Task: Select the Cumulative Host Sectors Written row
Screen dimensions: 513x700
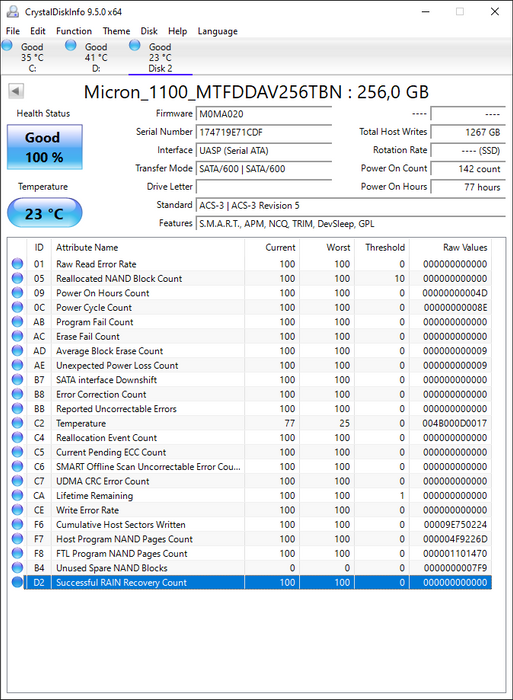Action: pyautogui.click(x=250, y=525)
